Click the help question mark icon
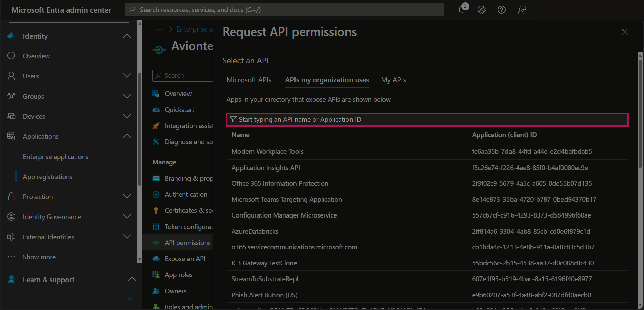Screen dimensions: 644x310 pos(502,10)
